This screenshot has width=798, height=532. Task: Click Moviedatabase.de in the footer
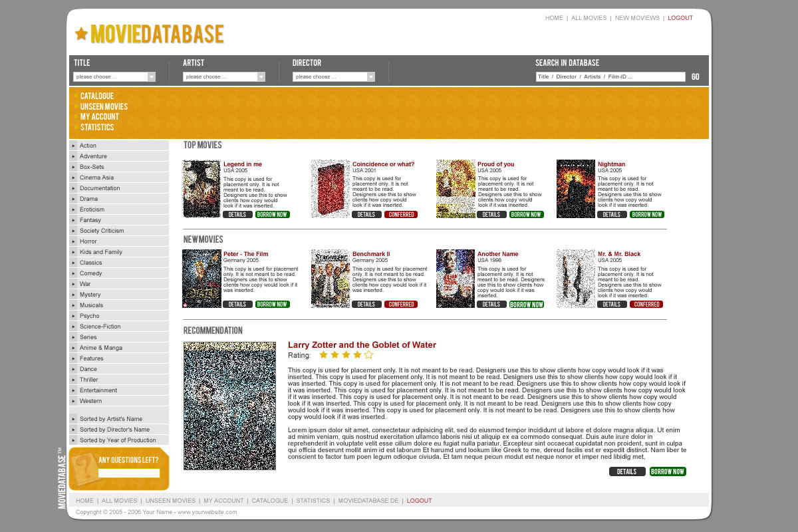pyautogui.click(x=368, y=501)
